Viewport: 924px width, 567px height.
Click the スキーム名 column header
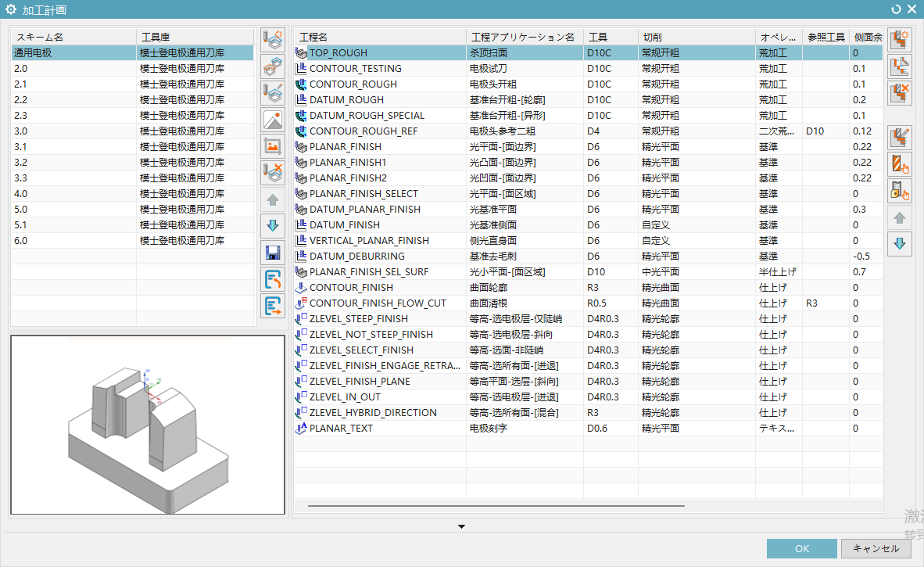[73, 37]
